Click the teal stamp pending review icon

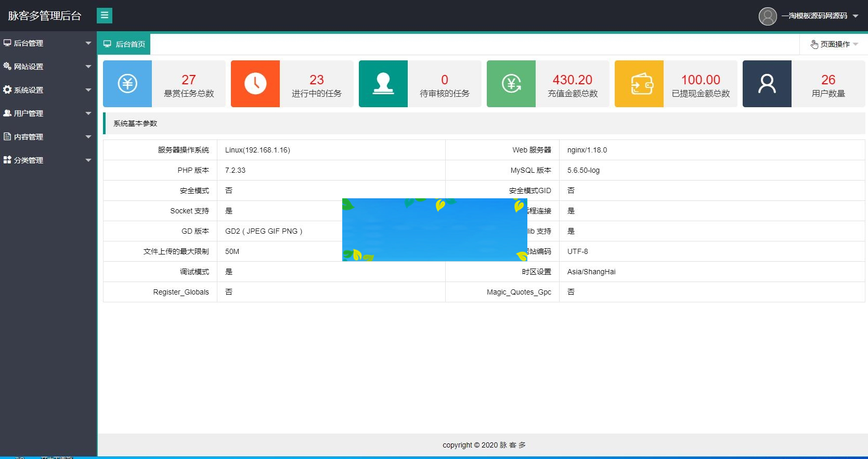pyautogui.click(x=383, y=84)
